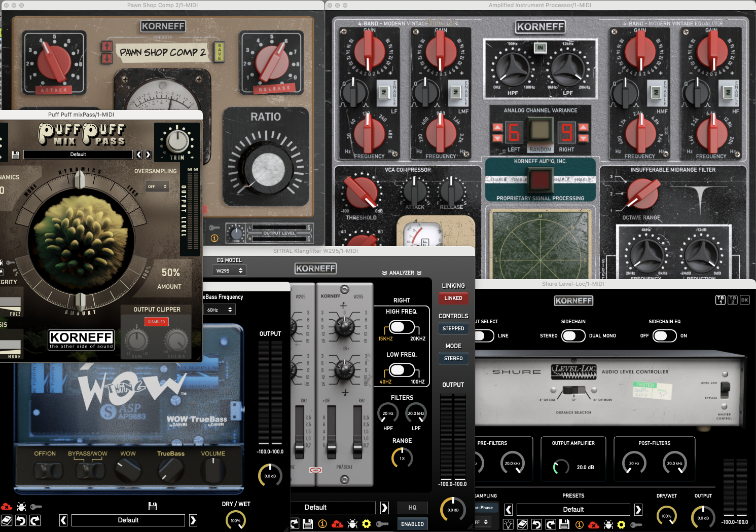The height and width of the screenshot is (532, 756).
Task: Click the IN button between HPF and LPF
Action: pyautogui.click(x=540, y=48)
